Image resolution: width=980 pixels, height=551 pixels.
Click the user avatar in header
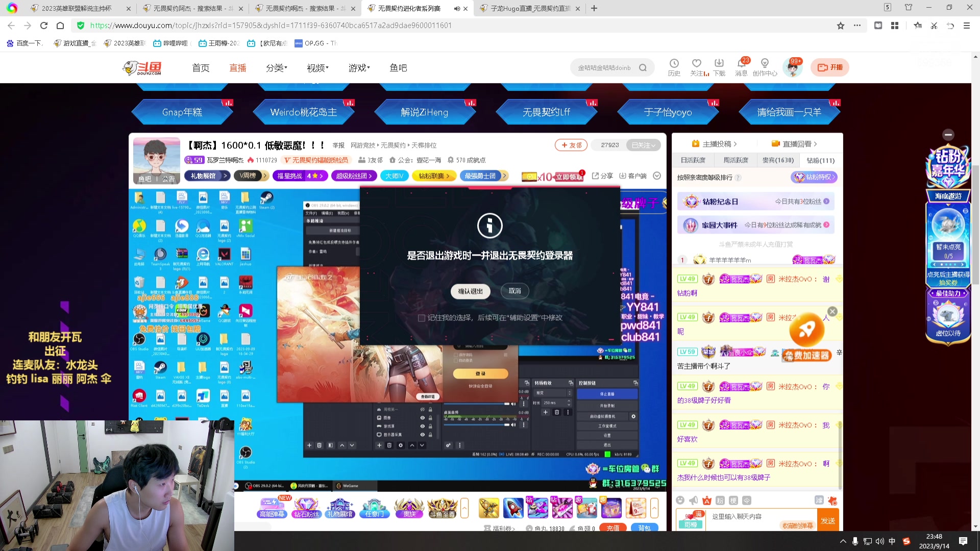793,67
